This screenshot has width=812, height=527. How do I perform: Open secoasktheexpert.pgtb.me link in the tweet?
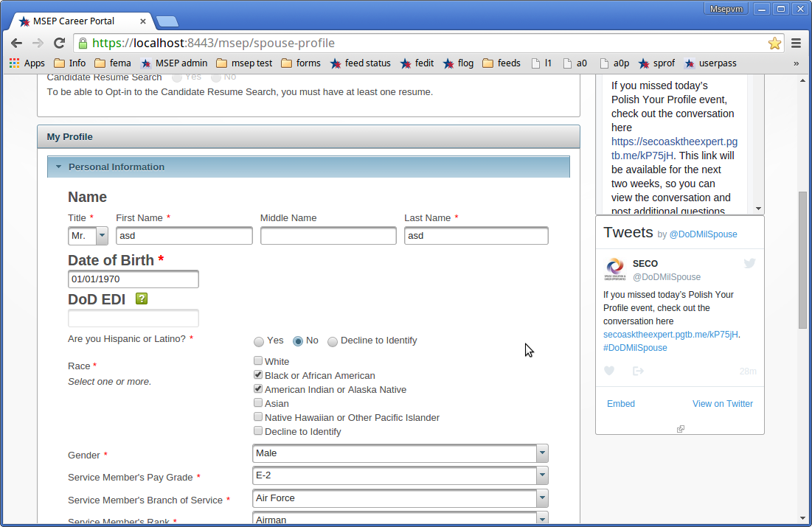click(x=670, y=335)
